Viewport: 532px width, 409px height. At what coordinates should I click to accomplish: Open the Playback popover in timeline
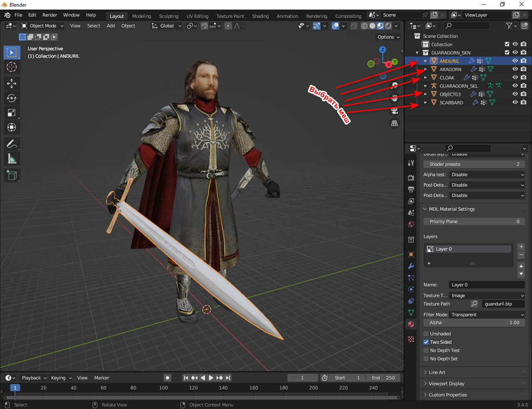pos(34,378)
